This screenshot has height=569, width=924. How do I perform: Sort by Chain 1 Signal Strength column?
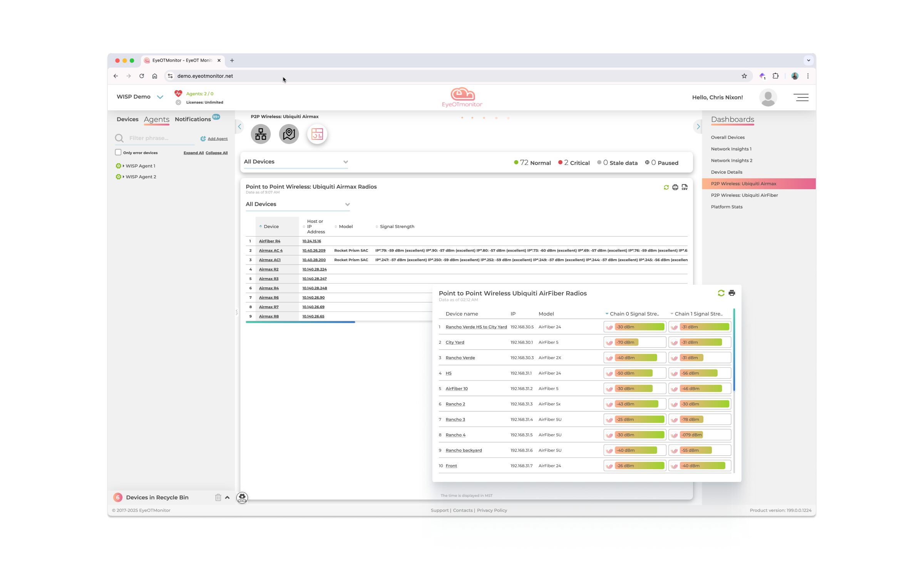696,314
